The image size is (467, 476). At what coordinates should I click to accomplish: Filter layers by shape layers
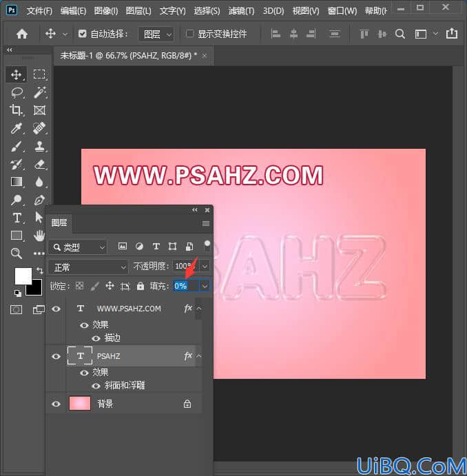tap(172, 247)
